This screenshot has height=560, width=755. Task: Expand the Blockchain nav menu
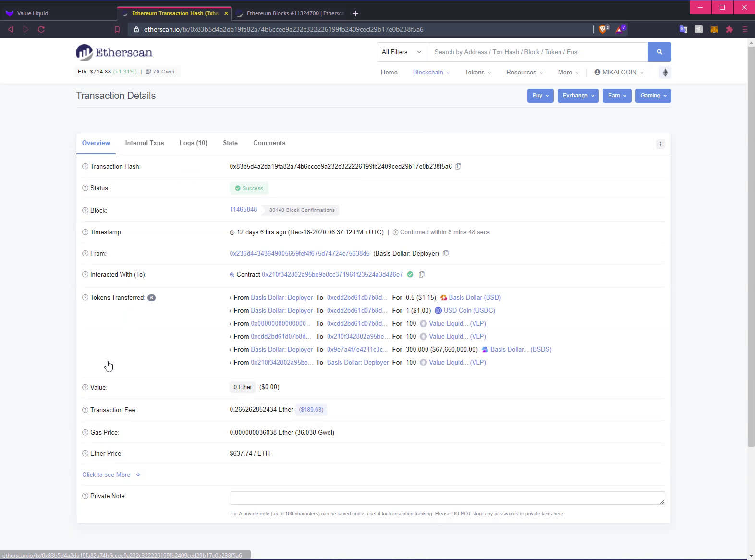tap(431, 72)
